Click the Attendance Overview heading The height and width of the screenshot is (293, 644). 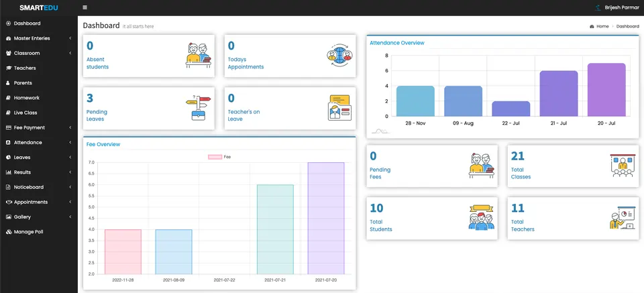coord(396,43)
